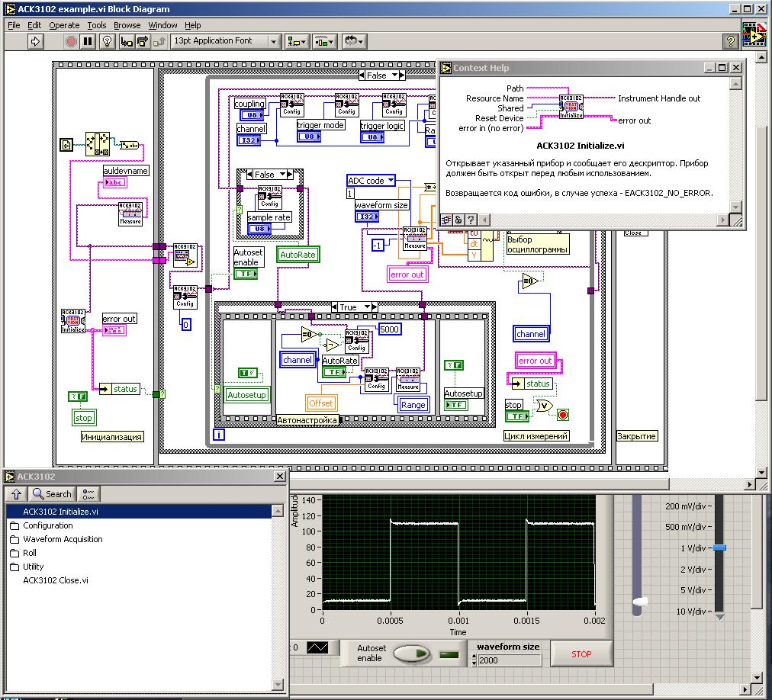The image size is (772, 700).
Task: Click Show Optional Terminals icon in Context Help
Action: click(x=446, y=220)
